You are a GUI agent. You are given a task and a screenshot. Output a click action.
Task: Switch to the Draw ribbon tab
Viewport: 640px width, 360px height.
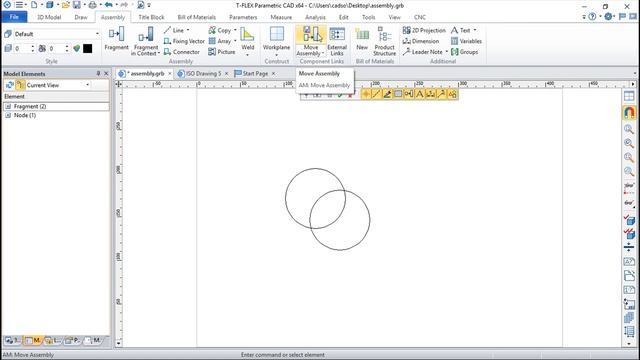pos(81,17)
